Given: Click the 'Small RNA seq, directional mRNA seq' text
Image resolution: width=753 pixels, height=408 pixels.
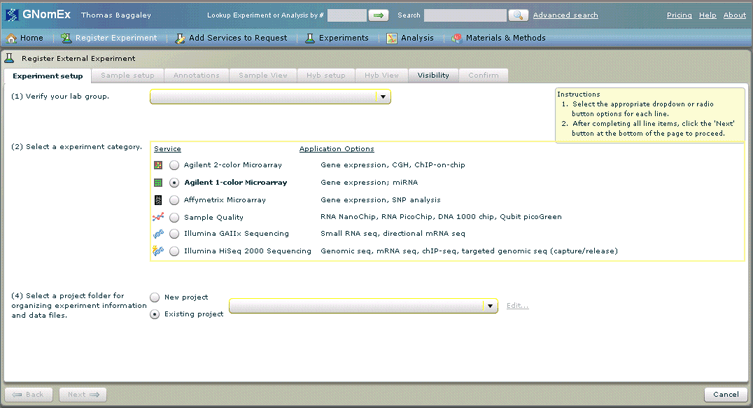Looking at the screenshot, I should 393,234.
